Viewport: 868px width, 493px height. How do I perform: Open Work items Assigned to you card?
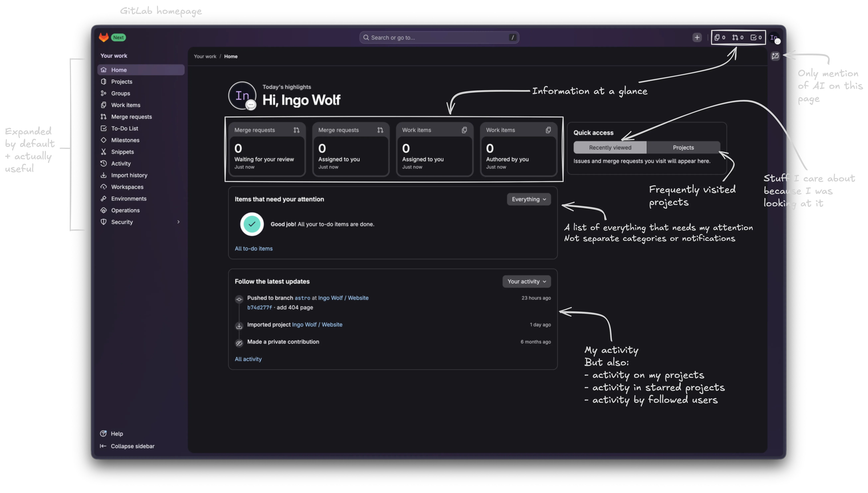point(434,149)
